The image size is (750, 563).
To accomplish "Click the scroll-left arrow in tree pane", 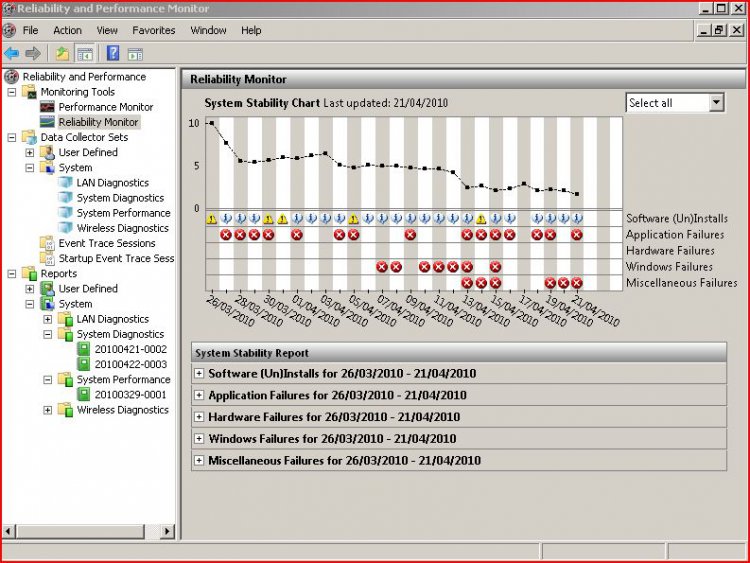I will (8, 531).
